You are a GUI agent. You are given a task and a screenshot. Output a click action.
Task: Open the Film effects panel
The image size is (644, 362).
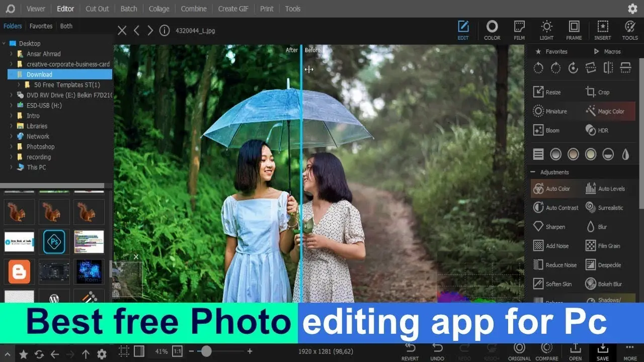[x=519, y=30]
